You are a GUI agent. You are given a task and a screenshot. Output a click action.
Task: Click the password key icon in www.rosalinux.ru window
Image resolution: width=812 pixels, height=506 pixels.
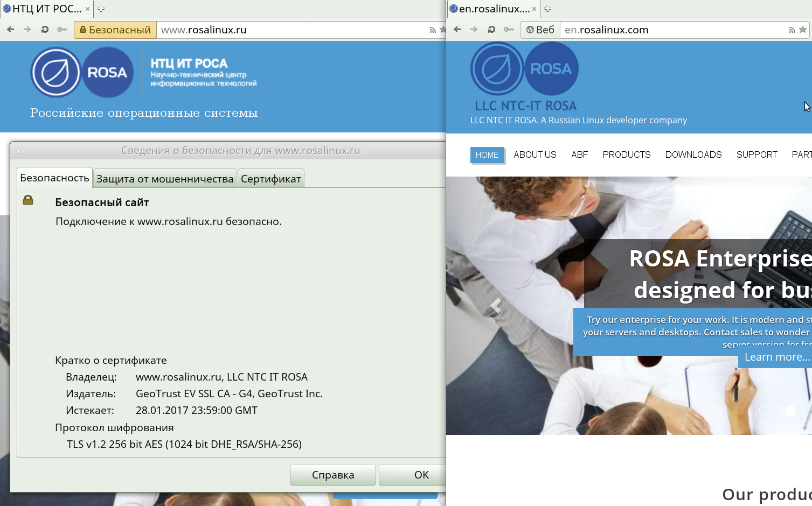coord(62,30)
